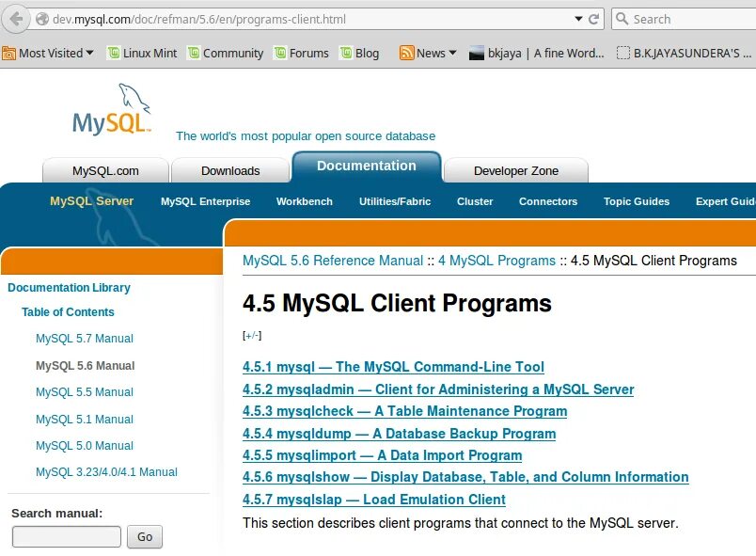756x556 pixels.
Task: Open MySQL 5.5 Manual link
Action: pyautogui.click(x=85, y=392)
